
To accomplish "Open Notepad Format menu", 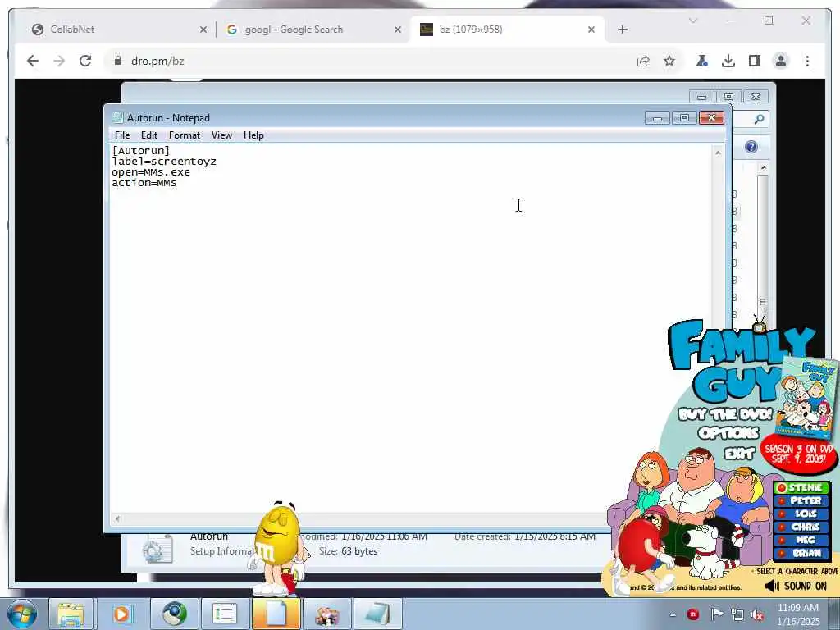I will (x=185, y=135).
